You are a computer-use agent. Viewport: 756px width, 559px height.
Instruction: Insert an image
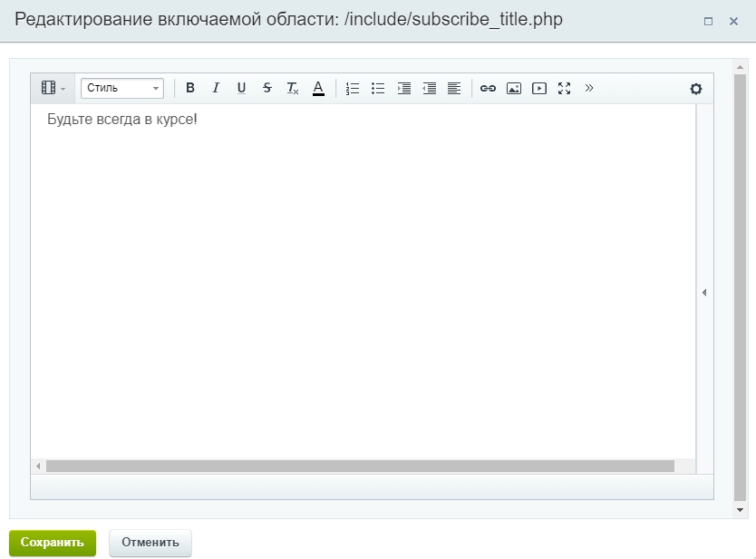[513, 88]
